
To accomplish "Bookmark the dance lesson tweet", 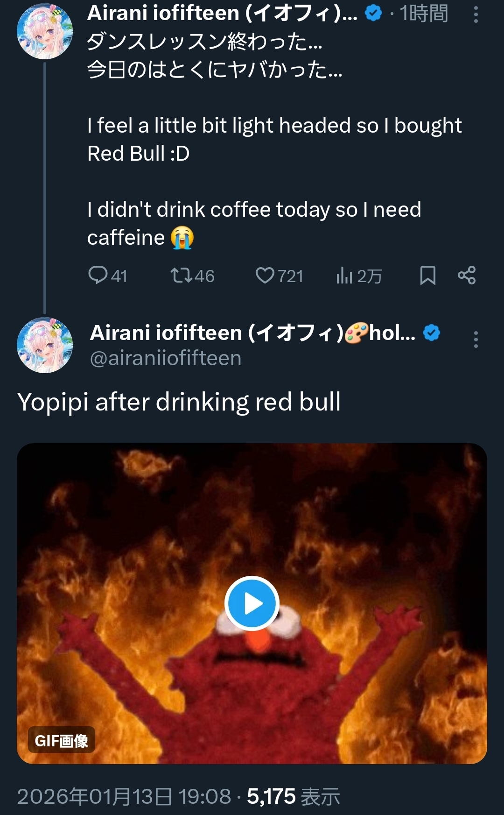I will click(427, 275).
